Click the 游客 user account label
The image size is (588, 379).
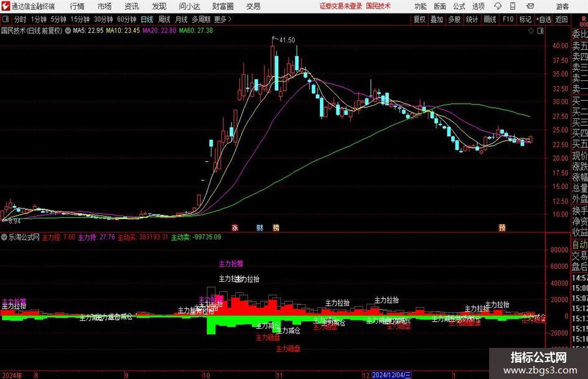tap(562, 6)
